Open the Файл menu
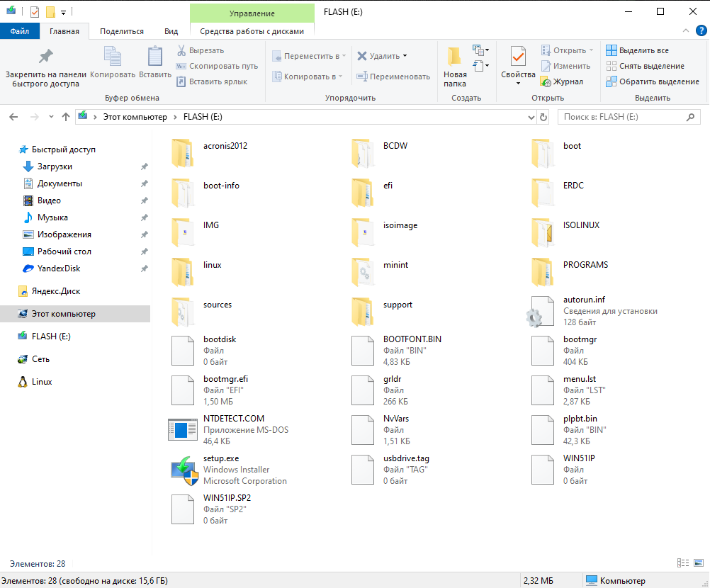Image resolution: width=710 pixels, height=588 pixels. [x=20, y=31]
